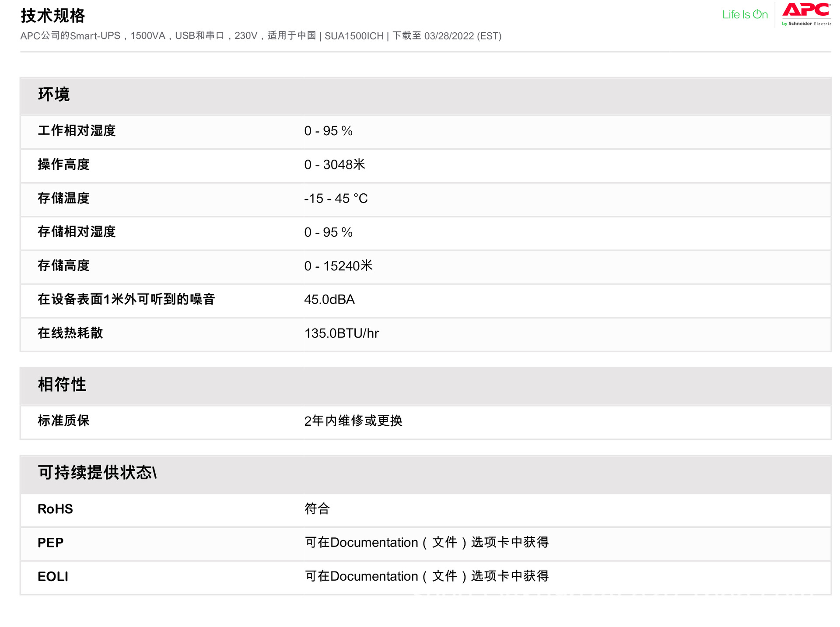
Task: Select the 135.0BTU/hr value
Action: click(x=342, y=333)
